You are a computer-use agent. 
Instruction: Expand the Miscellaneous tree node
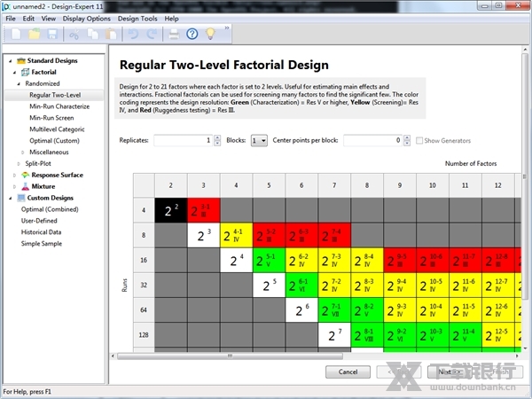[23, 153]
